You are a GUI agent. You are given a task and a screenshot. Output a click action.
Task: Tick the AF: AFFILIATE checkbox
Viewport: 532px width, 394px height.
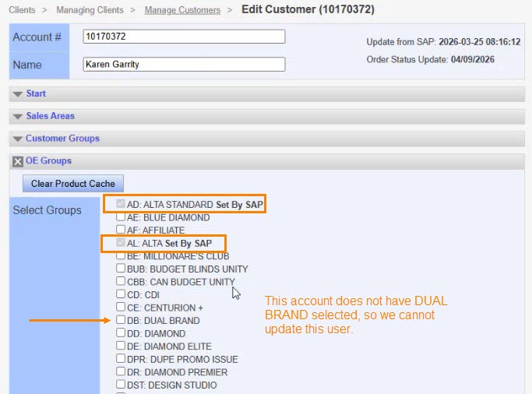[x=121, y=230]
